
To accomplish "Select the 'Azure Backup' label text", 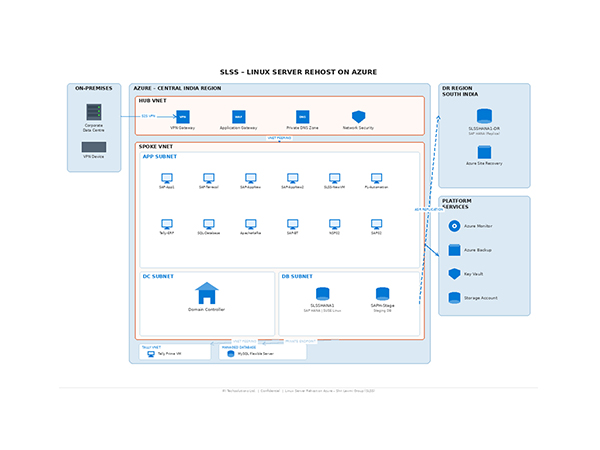I will (x=478, y=250).
